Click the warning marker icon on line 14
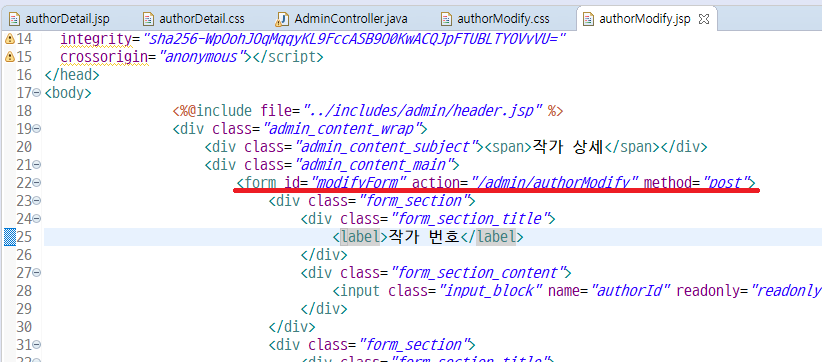This screenshot has height=362, width=822. pyautogui.click(x=9, y=39)
